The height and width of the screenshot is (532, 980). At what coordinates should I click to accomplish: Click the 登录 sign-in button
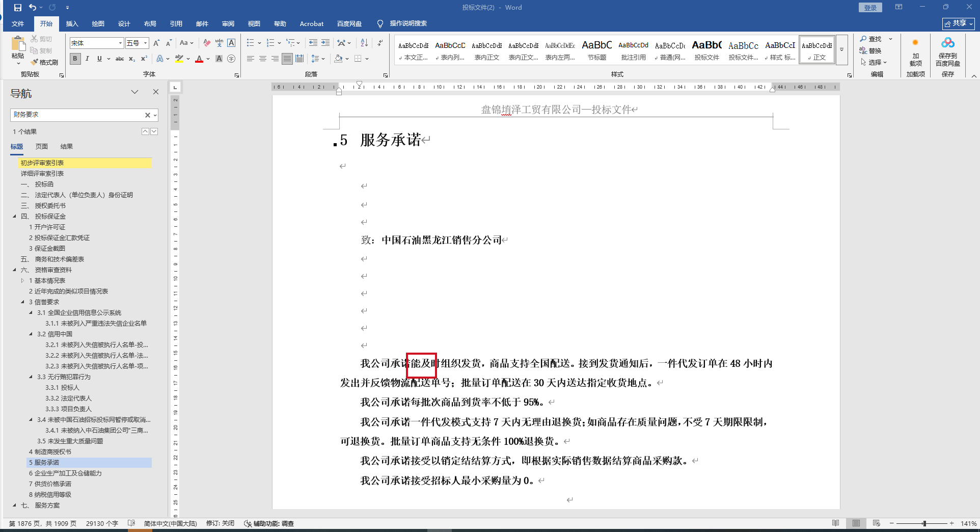870,8
